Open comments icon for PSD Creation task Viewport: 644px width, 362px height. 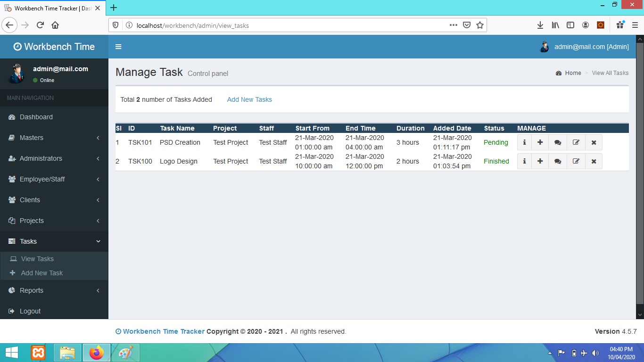point(558,142)
